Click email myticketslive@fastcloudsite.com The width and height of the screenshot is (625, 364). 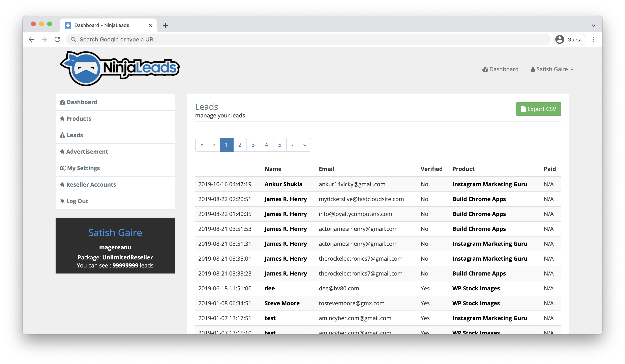pos(361,199)
